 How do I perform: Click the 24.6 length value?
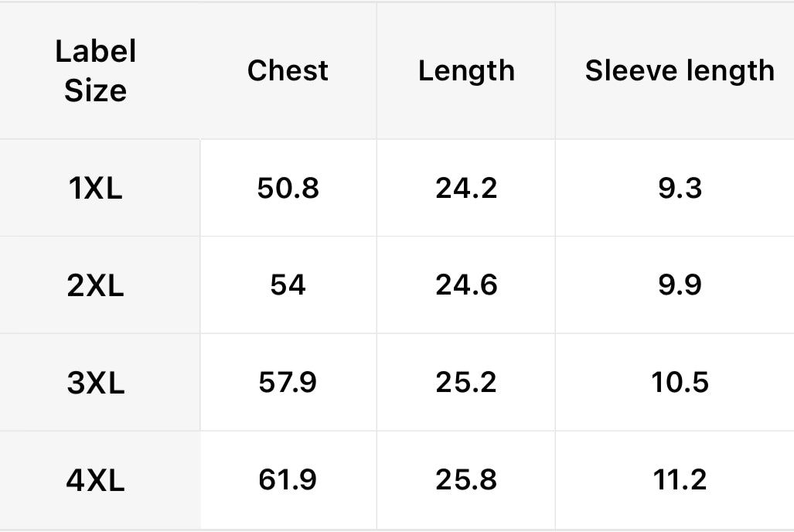coord(466,286)
